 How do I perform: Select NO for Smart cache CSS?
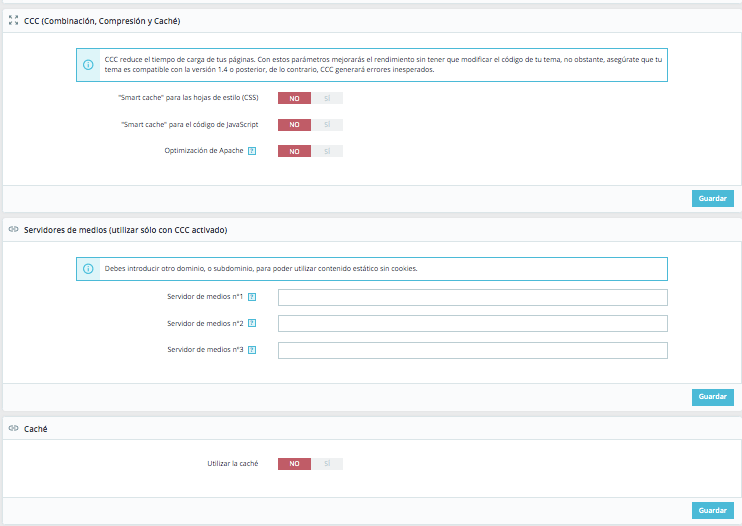(x=294, y=98)
